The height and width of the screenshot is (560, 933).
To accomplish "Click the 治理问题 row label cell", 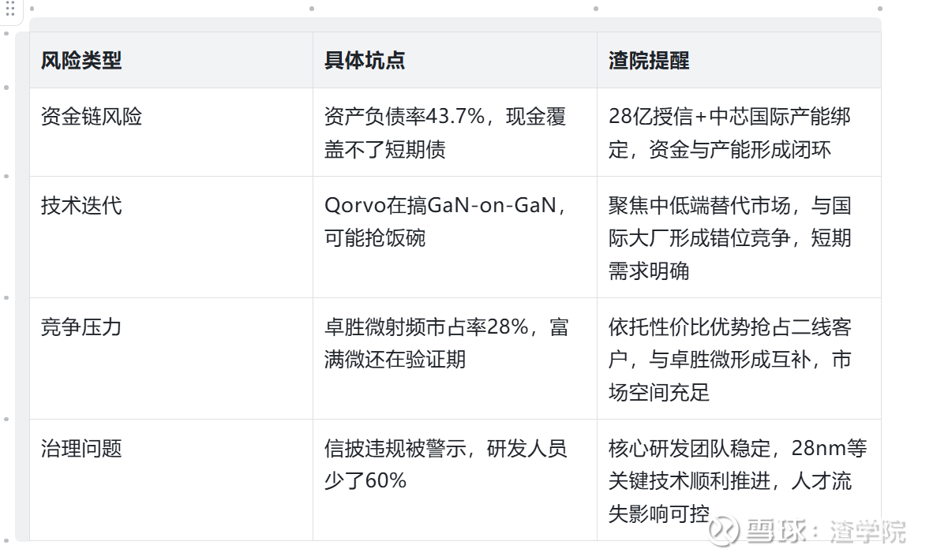I will (x=81, y=449).
